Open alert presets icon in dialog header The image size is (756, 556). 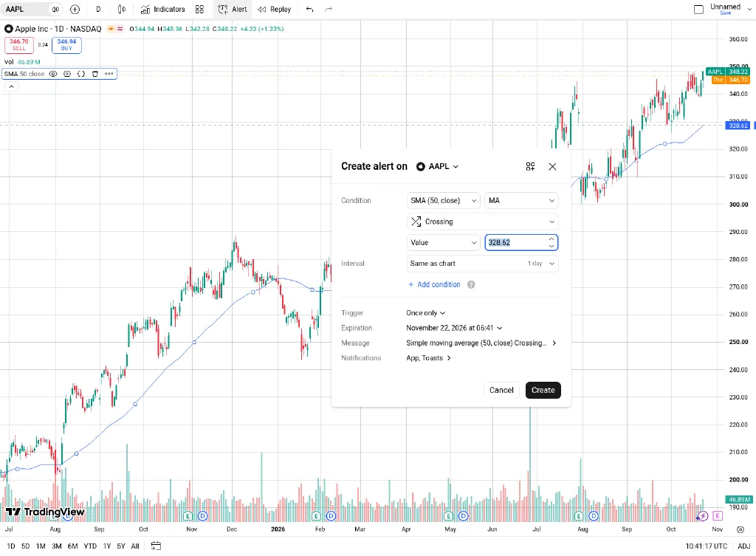point(530,166)
